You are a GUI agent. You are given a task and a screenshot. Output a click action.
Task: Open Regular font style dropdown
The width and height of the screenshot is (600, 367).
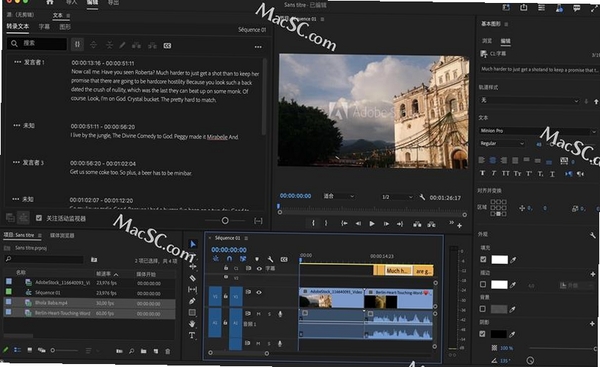502,143
